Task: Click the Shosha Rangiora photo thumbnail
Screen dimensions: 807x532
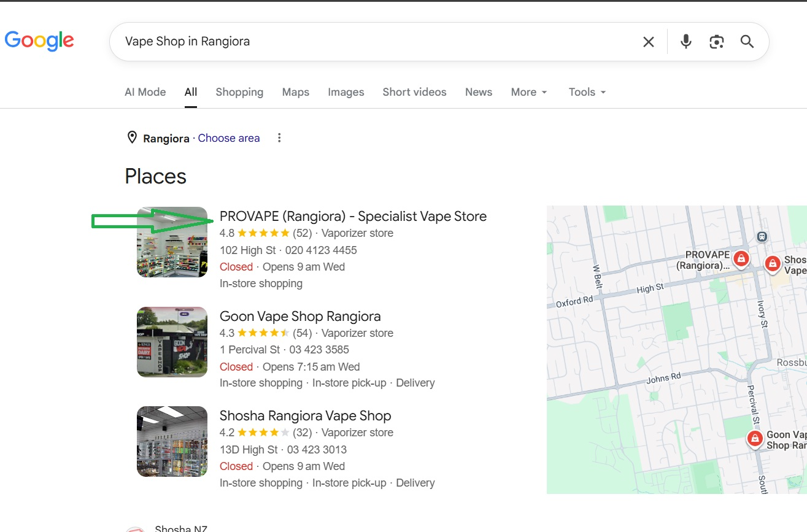Action: click(172, 441)
